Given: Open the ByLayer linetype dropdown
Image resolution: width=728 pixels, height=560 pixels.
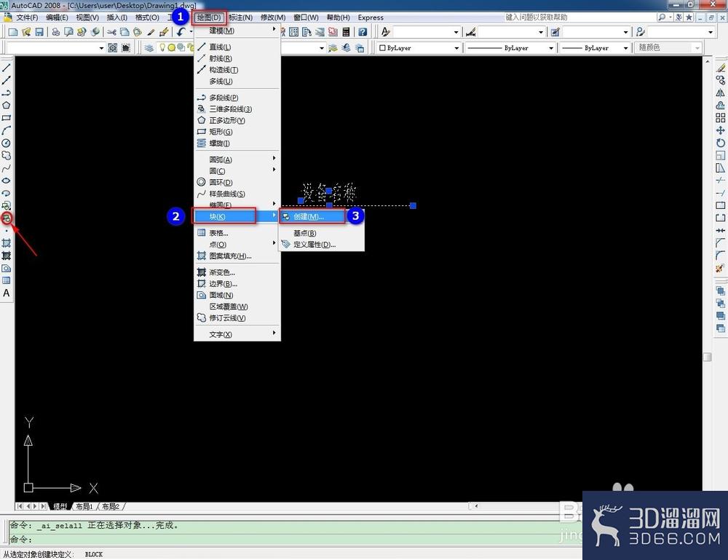Looking at the screenshot, I should click(x=510, y=48).
